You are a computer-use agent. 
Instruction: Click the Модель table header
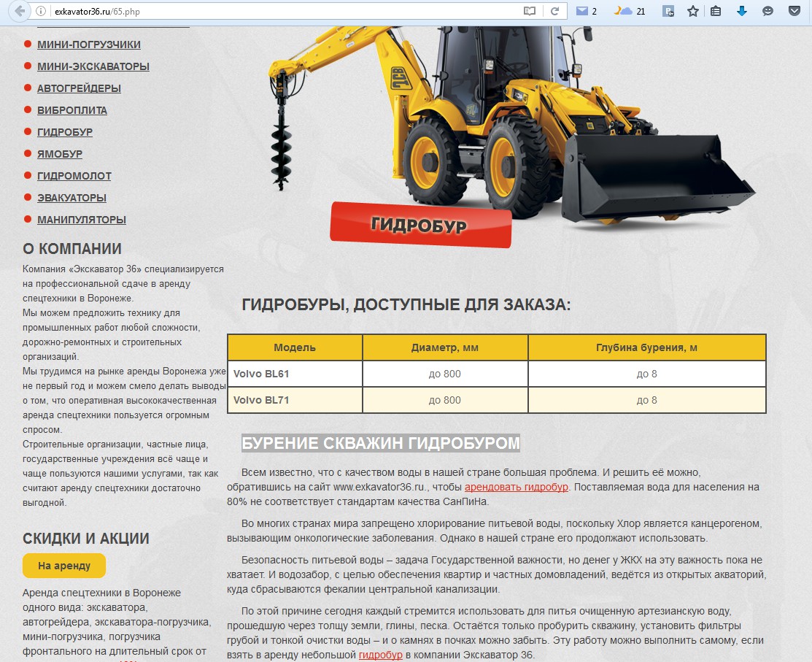click(295, 347)
